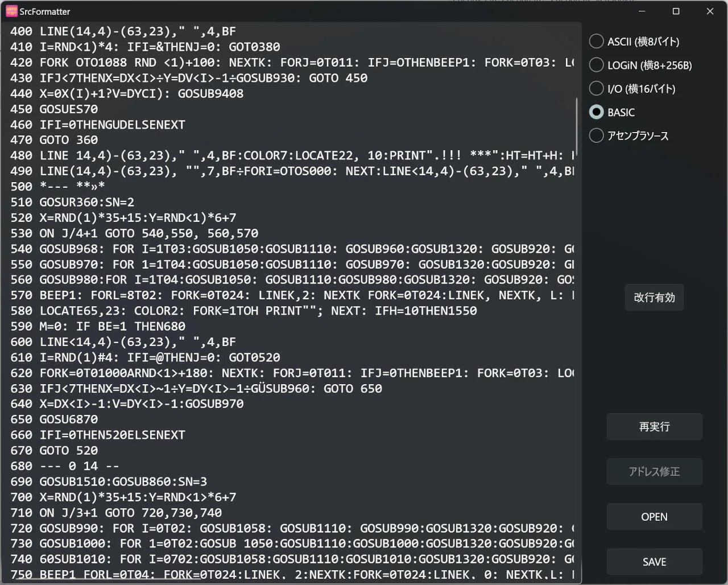This screenshot has height=585, width=728.
Task: Click line 710 ON J/3+1 GOTO 720,730,740
Action: click(116, 513)
